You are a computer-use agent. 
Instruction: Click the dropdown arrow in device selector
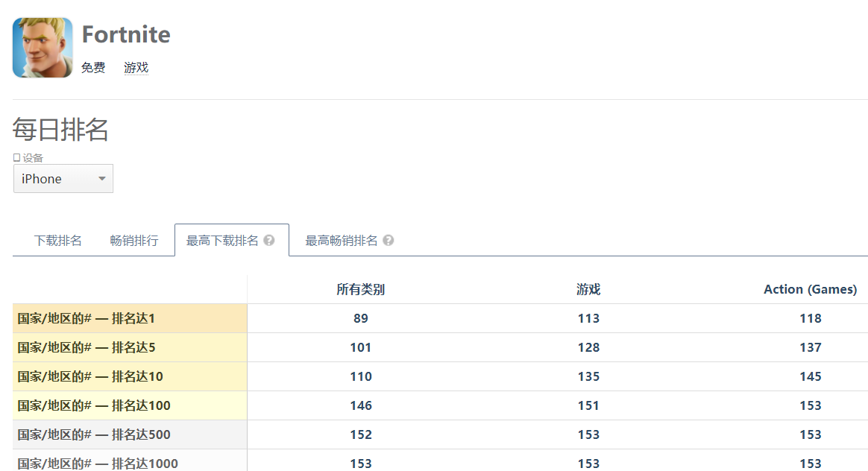click(x=102, y=179)
